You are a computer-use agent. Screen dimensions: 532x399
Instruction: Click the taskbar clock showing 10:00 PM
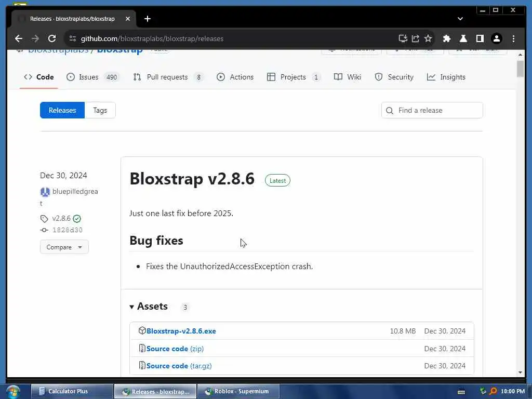point(512,391)
